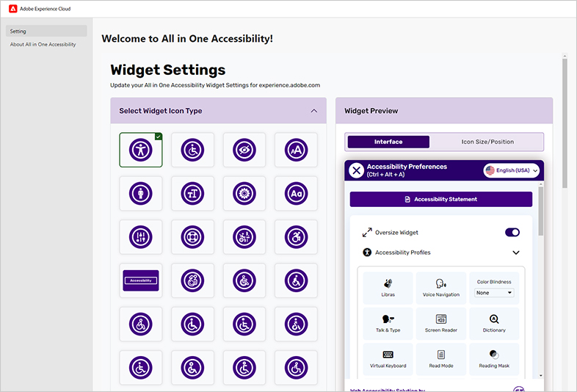Click the Accessibility Statement button
577x392 pixels.
(441, 199)
